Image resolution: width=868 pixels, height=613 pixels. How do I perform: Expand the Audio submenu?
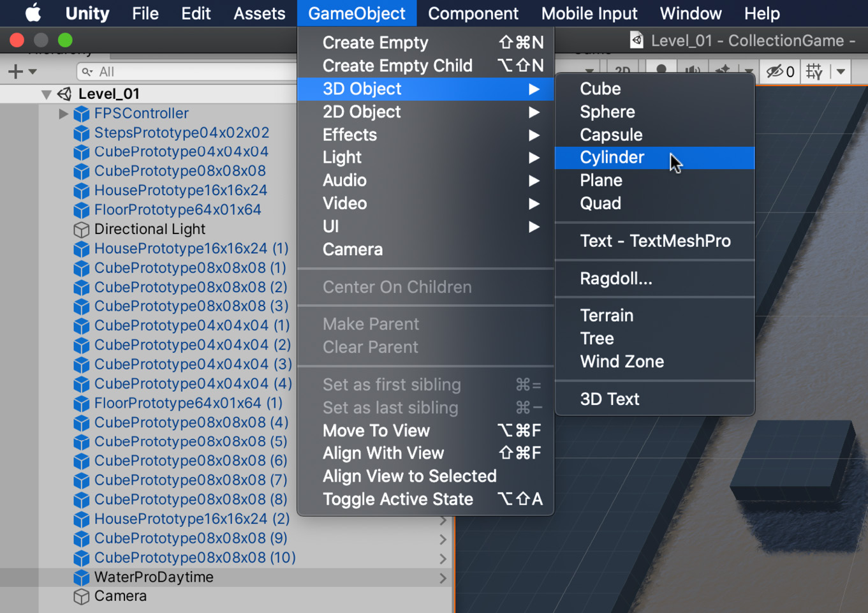click(x=425, y=181)
